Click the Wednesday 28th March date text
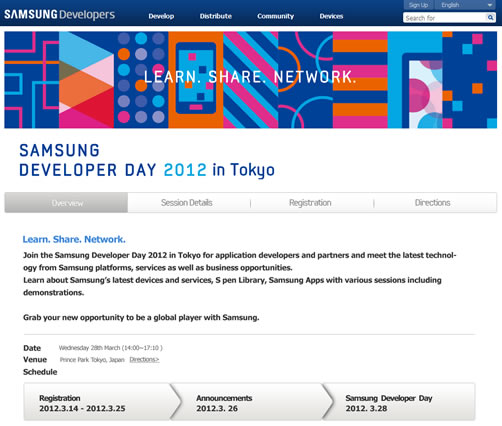Screen dimensions: 502x426 [x=111, y=348]
